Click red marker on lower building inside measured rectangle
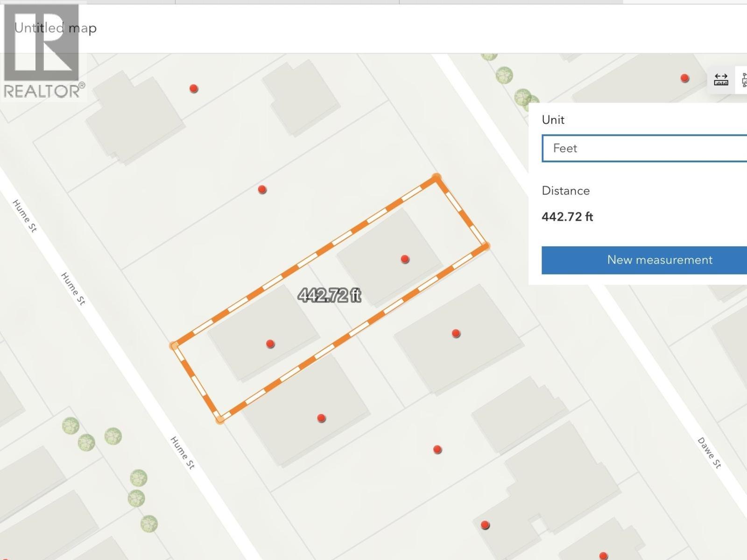The image size is (747, 560). (270, 344)
